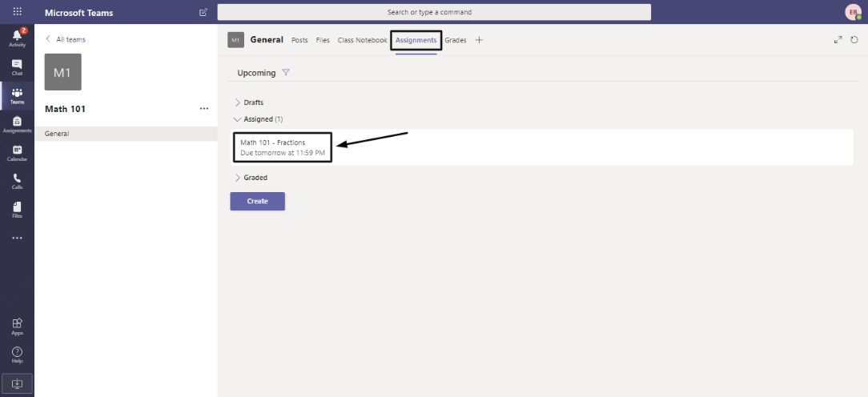
Task: Open the EB profile avatar
Action: (853, 12)
